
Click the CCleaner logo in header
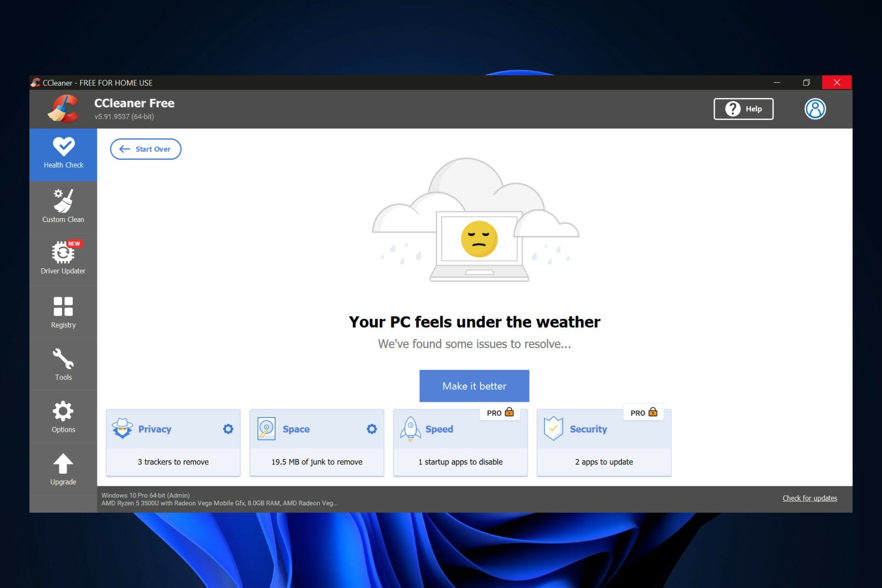point(63,109)
